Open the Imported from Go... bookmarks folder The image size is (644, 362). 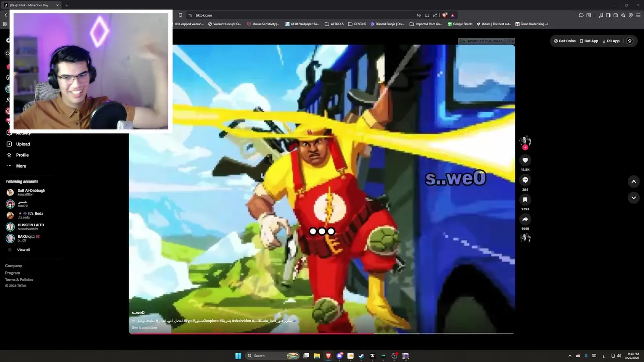coord(426,24)
